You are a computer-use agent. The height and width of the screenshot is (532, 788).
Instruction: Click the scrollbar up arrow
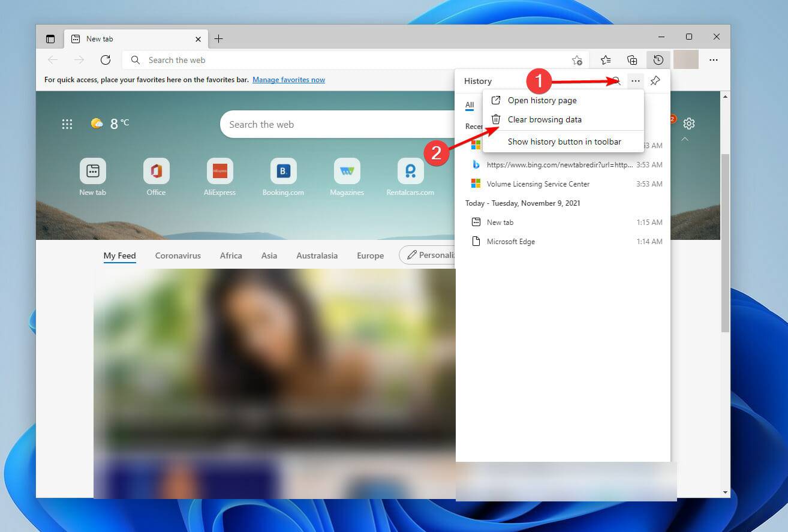(725, 97)
